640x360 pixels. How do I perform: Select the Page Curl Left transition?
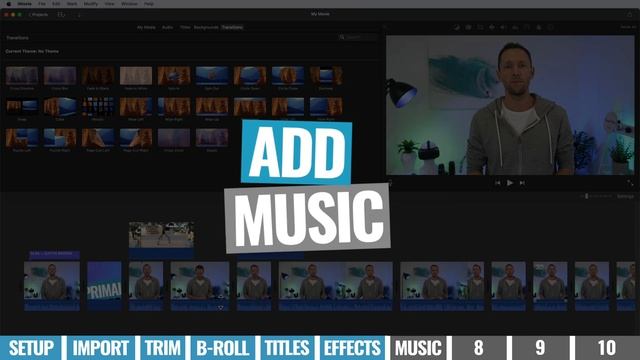[x=98, y=138]
